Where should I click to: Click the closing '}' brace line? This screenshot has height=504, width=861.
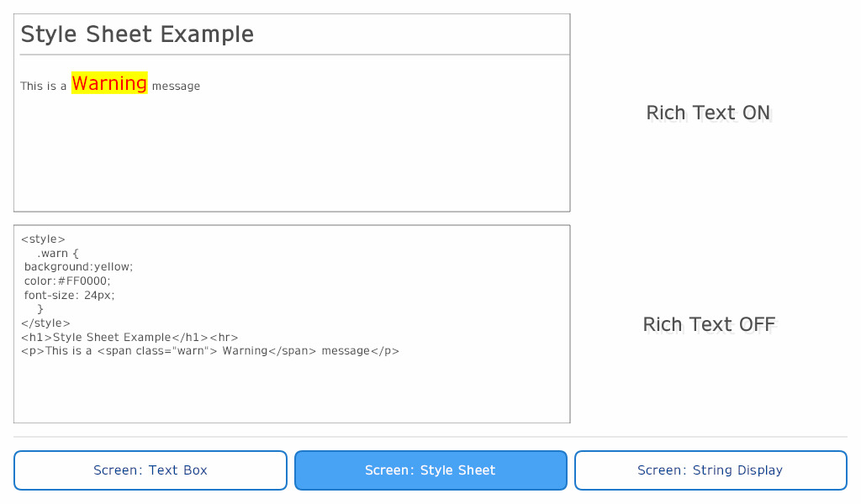(x=40, y=309)
